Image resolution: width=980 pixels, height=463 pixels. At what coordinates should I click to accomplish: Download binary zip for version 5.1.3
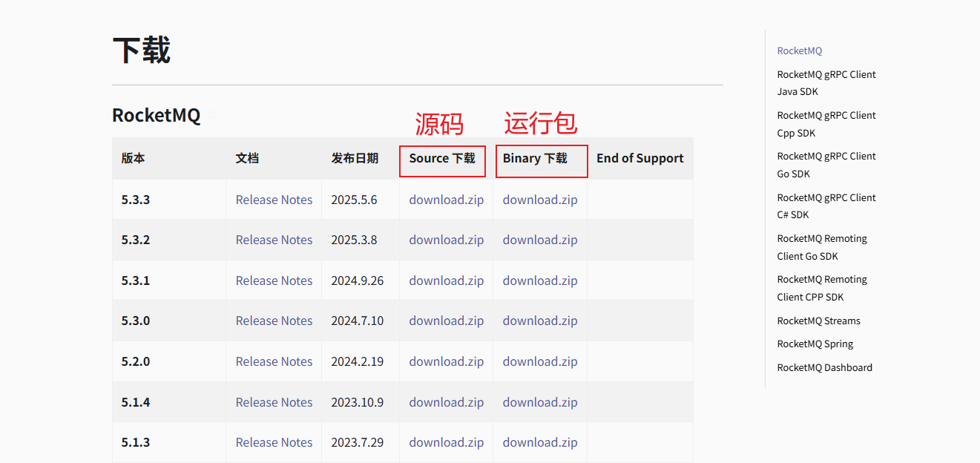540,442
